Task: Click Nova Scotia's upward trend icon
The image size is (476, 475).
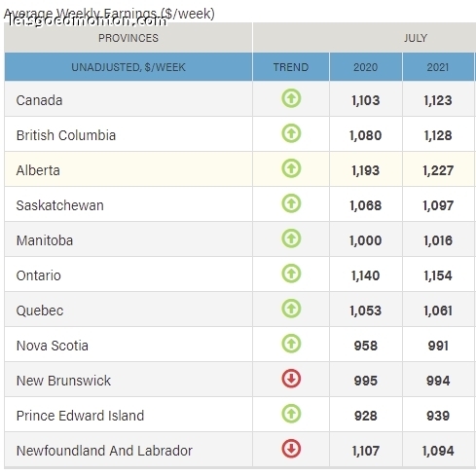Action: pos(291,344)
